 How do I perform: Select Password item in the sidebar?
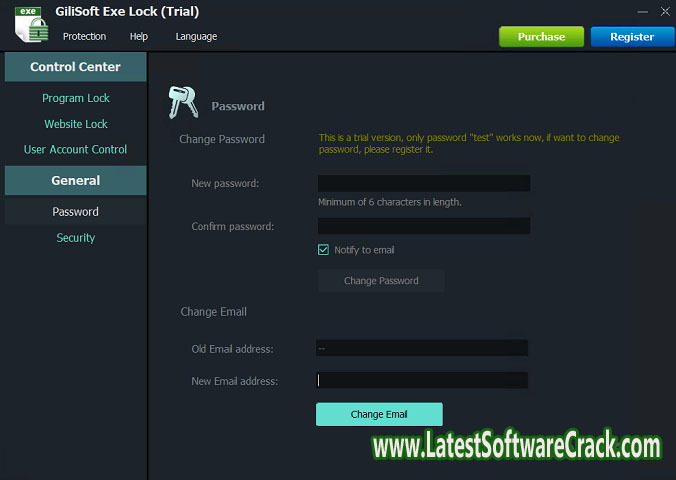point(75,212)
